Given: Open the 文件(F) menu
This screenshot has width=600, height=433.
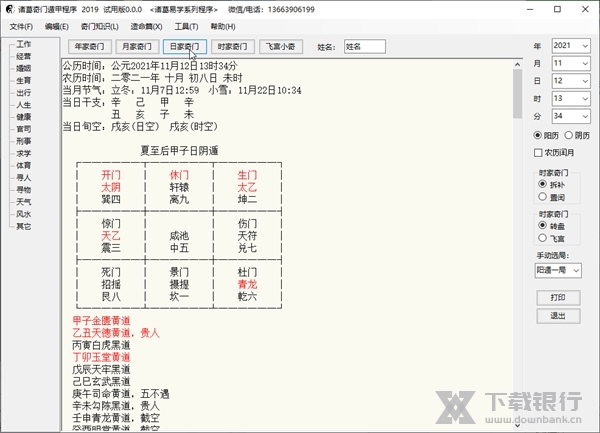Looking at the screenshot, I should pos(21,26).
